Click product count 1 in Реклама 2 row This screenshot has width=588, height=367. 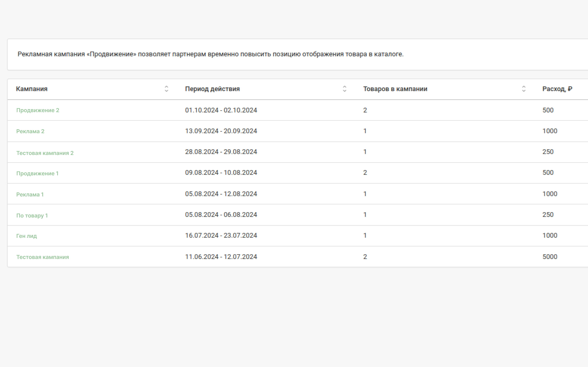pyautogui.click(x=365, y=131)
